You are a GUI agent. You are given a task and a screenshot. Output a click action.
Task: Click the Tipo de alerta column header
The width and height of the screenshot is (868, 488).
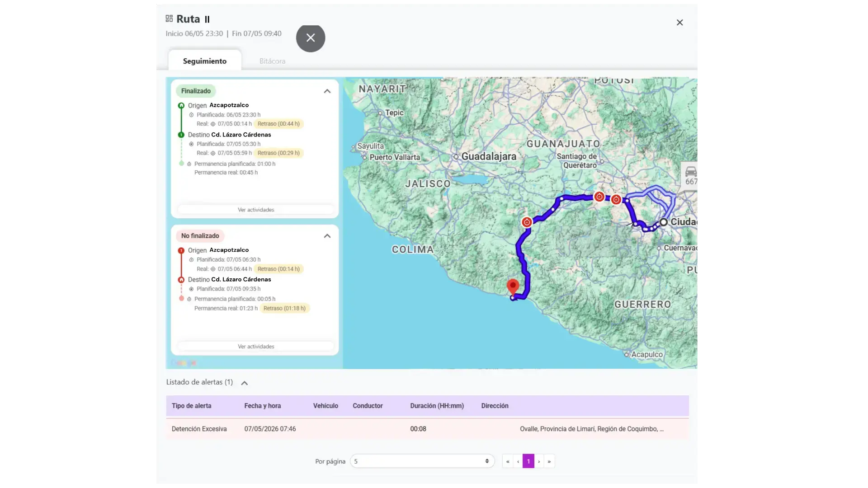tap(191, 406)
